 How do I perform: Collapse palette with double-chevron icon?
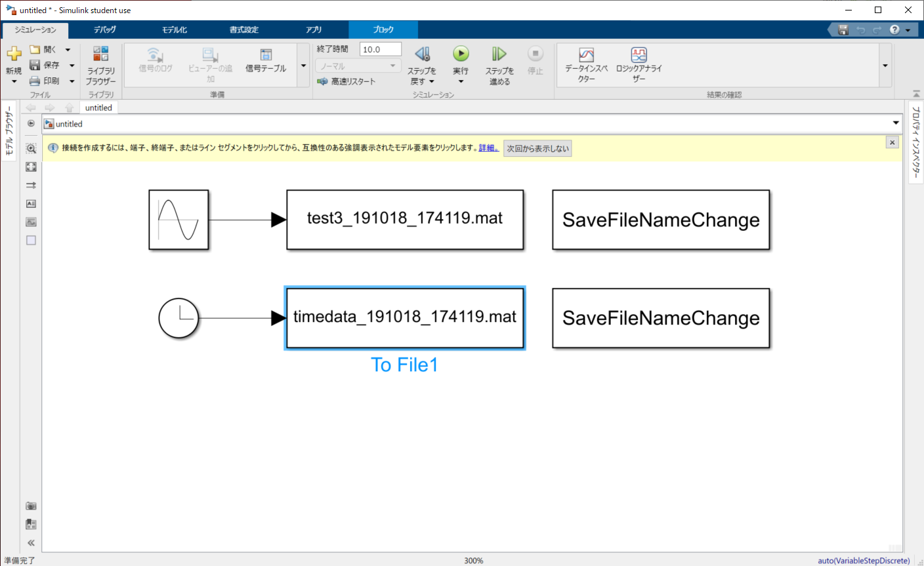31,543
